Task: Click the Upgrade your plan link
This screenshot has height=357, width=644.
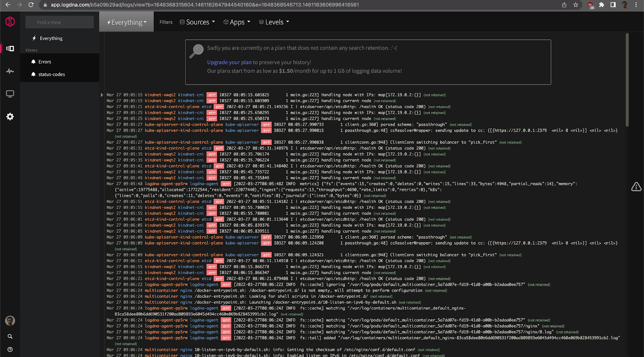Action: [229, 62]
